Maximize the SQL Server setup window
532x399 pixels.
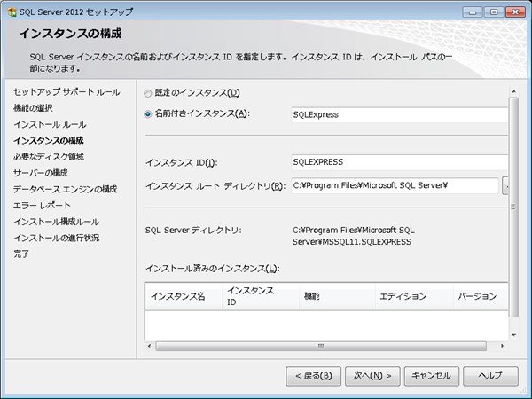pos(494,12)
